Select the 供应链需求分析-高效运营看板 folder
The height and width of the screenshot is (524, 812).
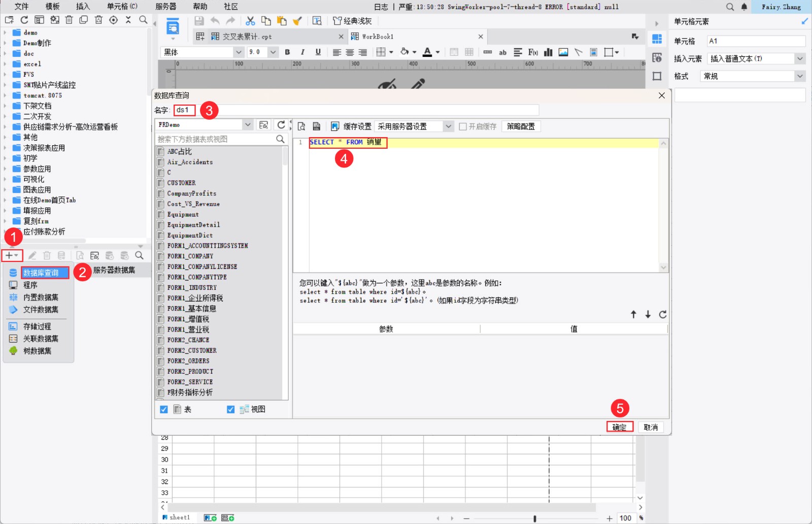(70, 127)
